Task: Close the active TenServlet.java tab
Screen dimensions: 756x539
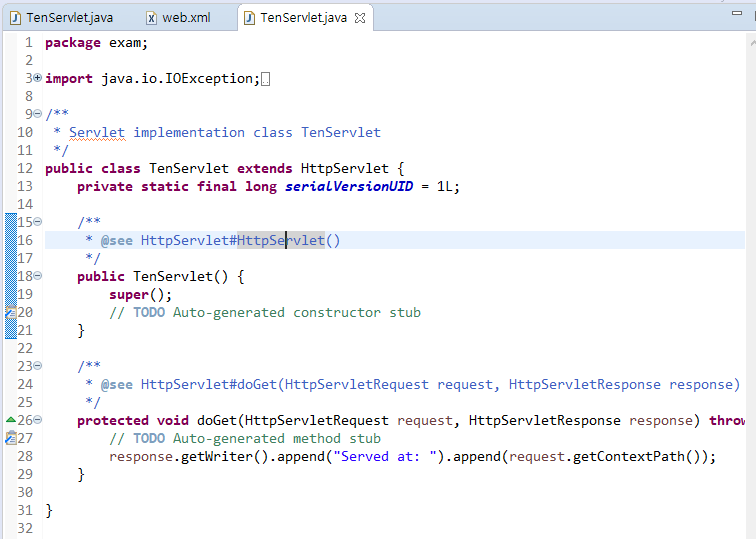Action: pos(360,18)
